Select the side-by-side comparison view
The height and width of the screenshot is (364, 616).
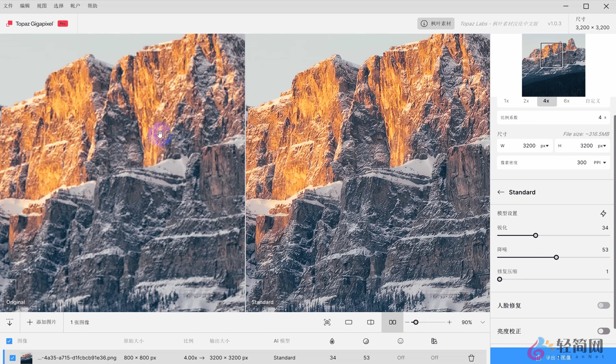click(x=392, y=322)
